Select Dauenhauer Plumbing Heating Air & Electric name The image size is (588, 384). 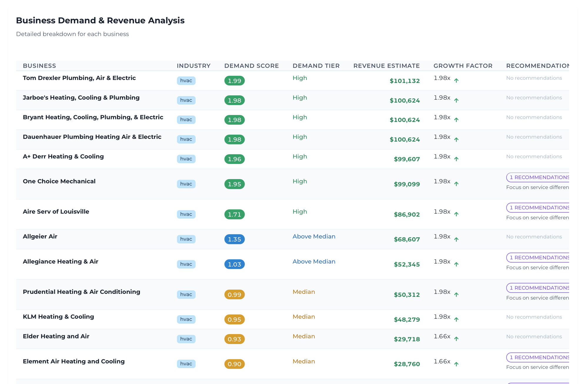coord(92,137)
